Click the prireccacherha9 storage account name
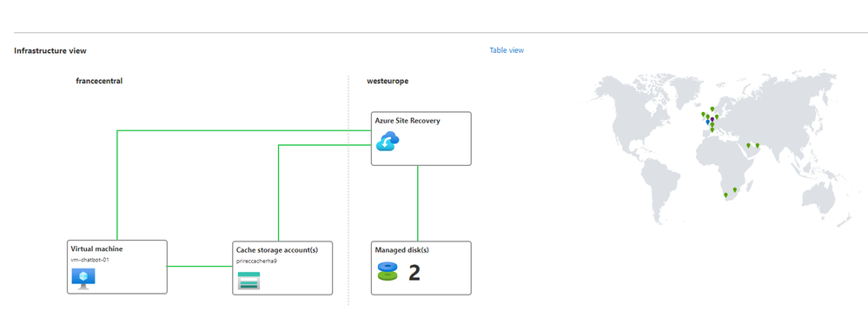The width and height of the screenshot is (868, 318). (256, 261)
